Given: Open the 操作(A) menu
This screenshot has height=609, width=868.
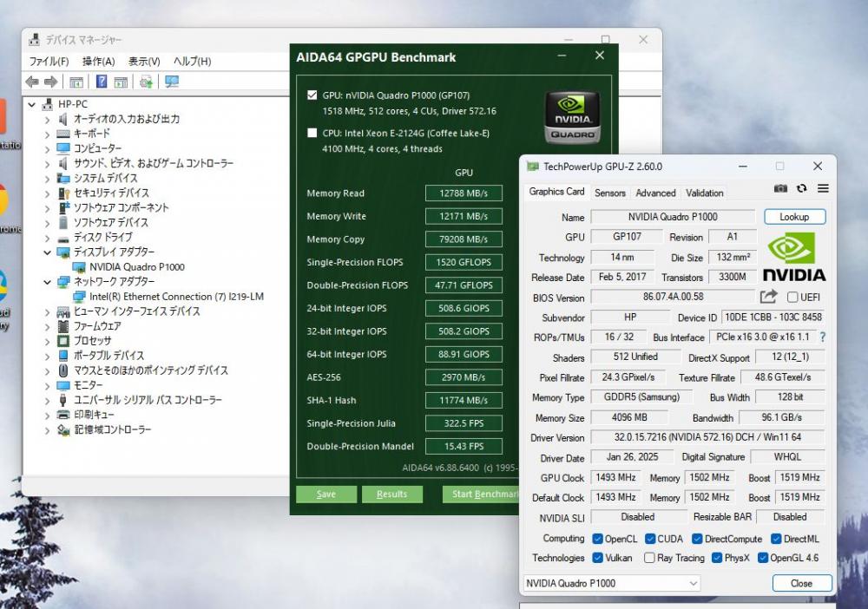Looking at the screenshot, I should (99, 62).
